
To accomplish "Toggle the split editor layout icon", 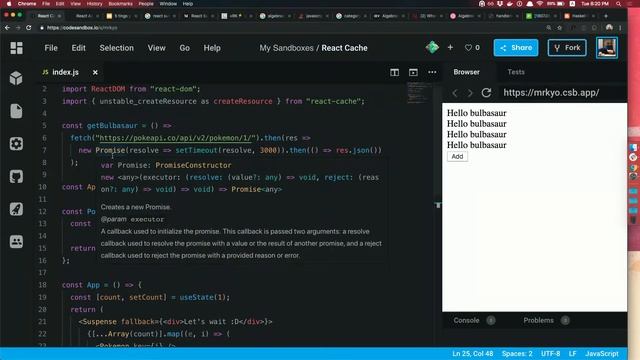I will click(x=394, y=72).
